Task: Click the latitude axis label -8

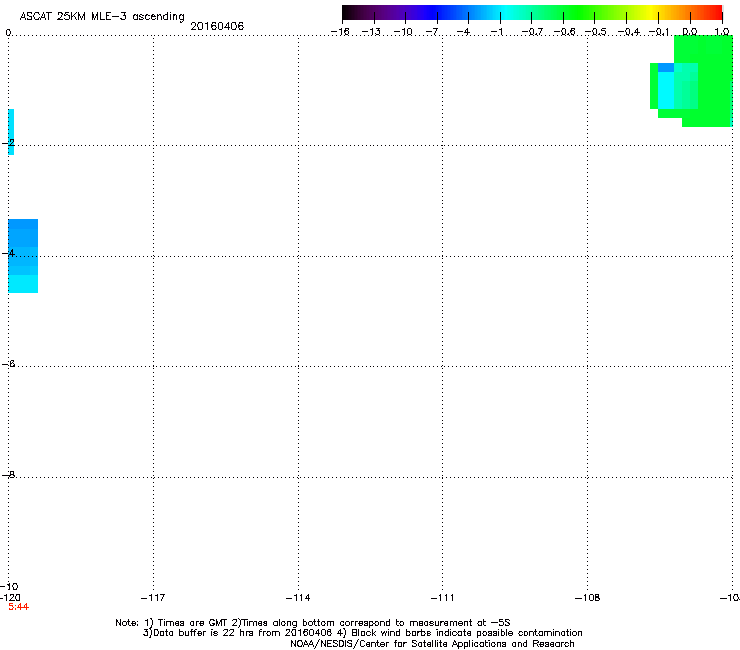Action: 8,474
